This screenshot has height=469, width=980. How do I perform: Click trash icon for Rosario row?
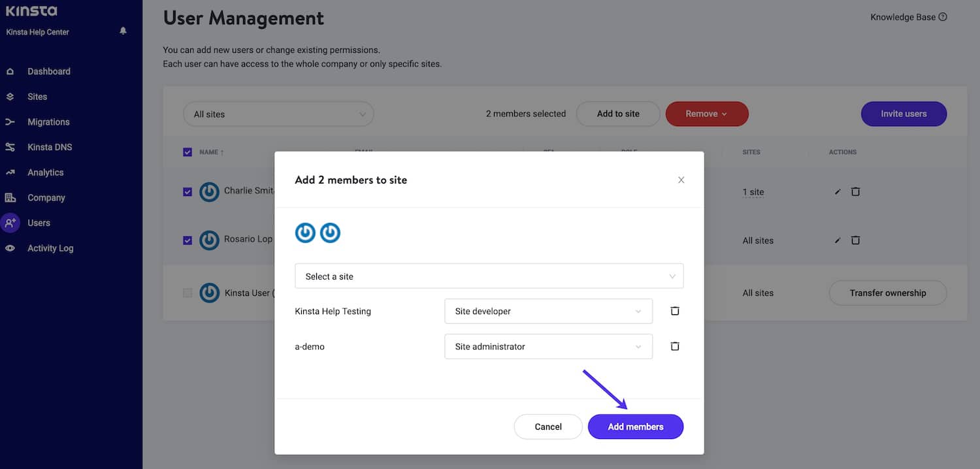[x=855, y=240]
